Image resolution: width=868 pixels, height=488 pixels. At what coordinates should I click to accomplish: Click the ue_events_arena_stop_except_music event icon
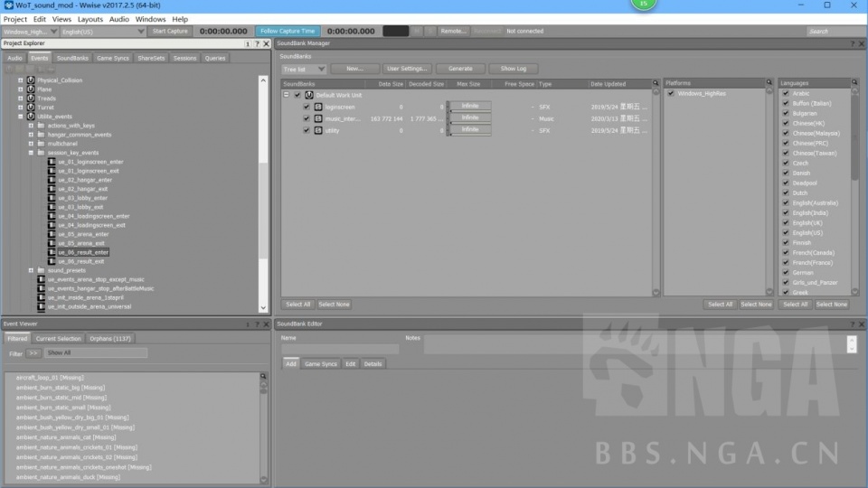[41, 279]
